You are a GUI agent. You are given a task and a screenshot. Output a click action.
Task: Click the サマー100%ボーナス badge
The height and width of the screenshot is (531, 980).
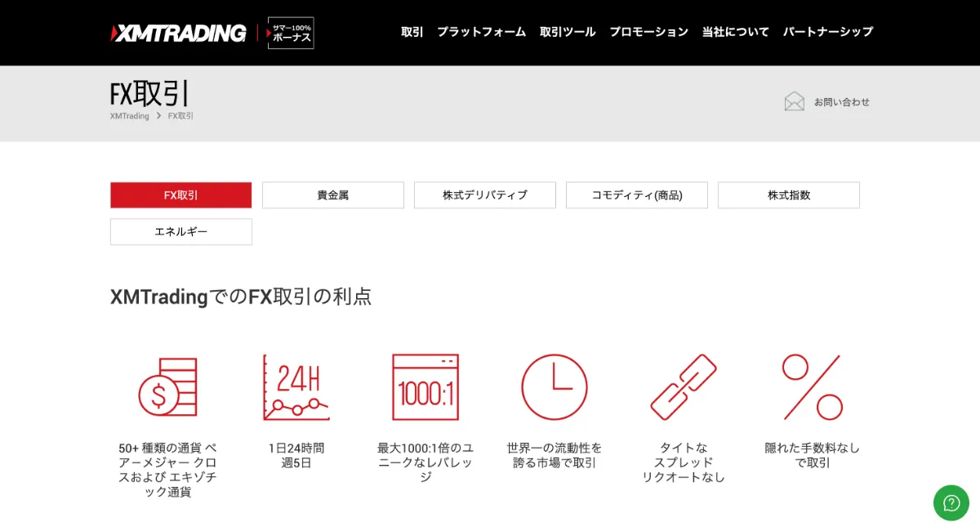291,33
